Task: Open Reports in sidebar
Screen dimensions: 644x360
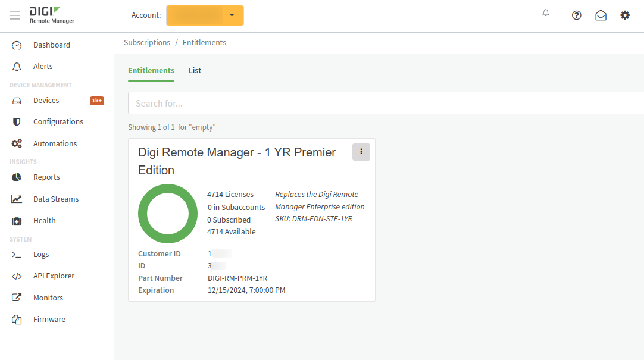Action: 46,177
